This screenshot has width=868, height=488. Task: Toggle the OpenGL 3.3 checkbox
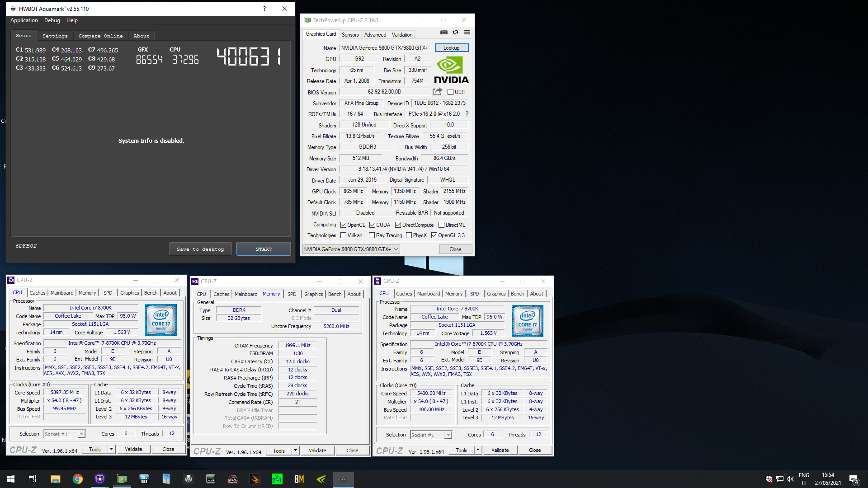[x=434, y=235]
